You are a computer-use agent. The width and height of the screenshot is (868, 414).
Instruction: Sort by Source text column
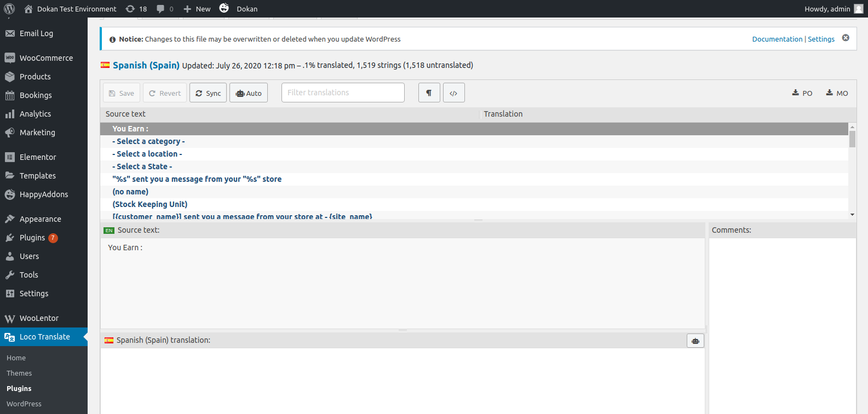(290, 114)
